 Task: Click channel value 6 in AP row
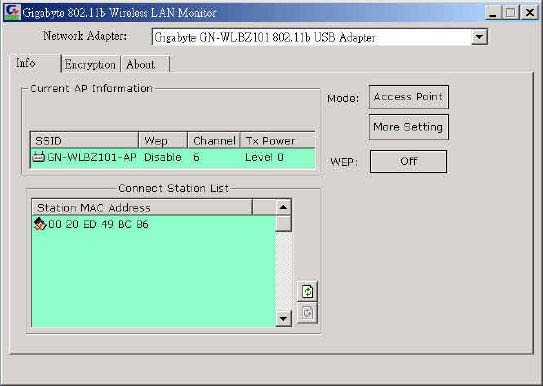(196, 158)
